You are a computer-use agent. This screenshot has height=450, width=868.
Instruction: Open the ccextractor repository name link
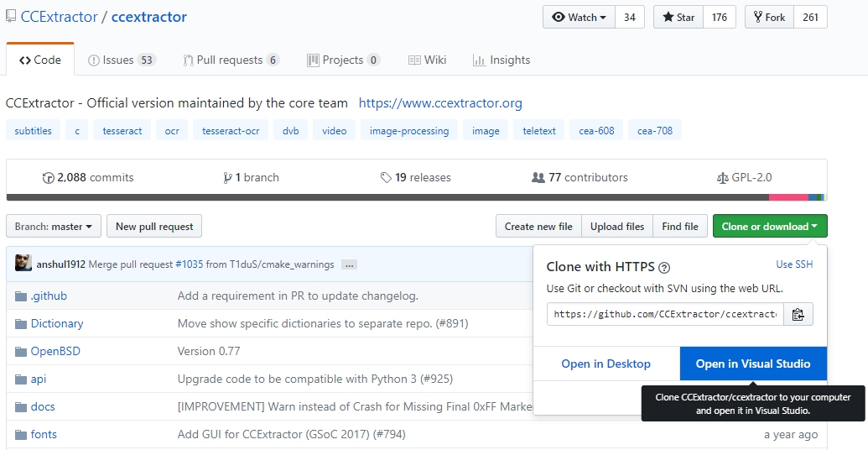pyautogui.click(x=149, y=17)
